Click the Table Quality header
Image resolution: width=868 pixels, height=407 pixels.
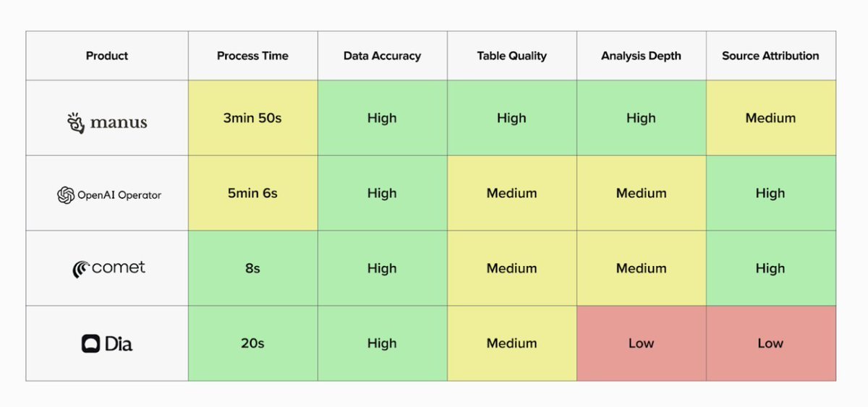[x=511, y=56]
